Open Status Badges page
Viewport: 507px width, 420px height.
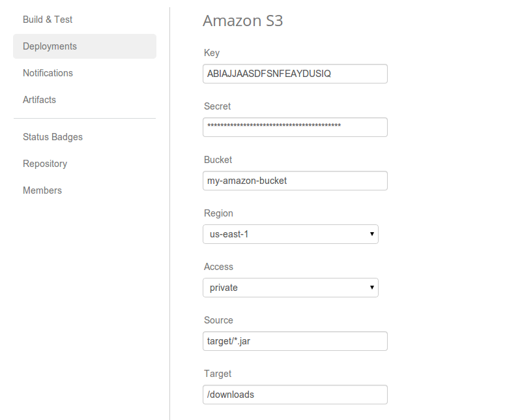53,137
